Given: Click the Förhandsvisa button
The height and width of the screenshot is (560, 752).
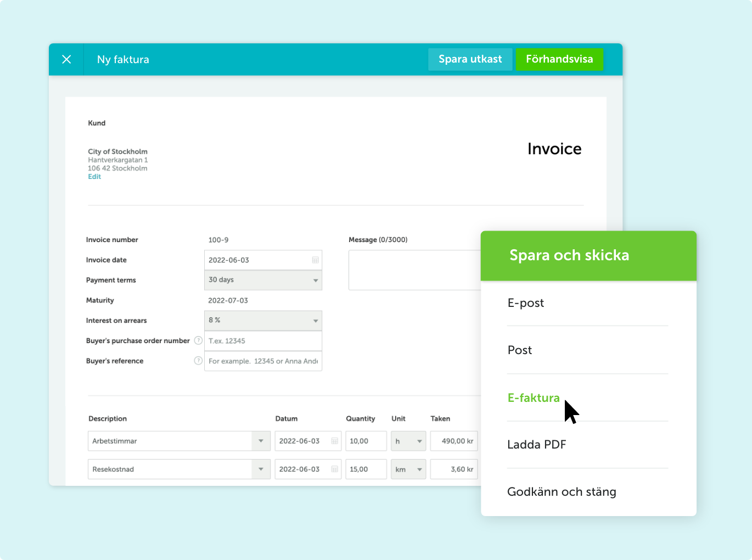Looking at the screenshot, I should [x=559, y=59].
